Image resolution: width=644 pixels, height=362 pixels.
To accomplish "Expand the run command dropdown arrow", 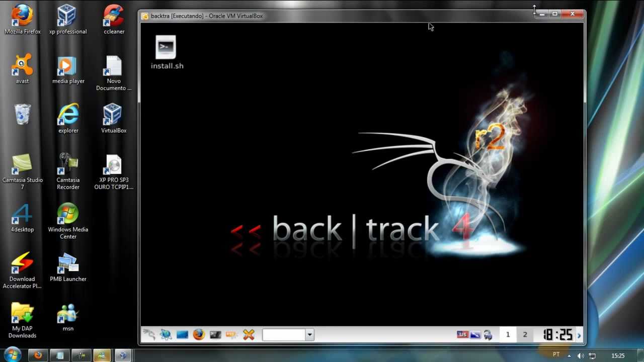I will 309,335.
